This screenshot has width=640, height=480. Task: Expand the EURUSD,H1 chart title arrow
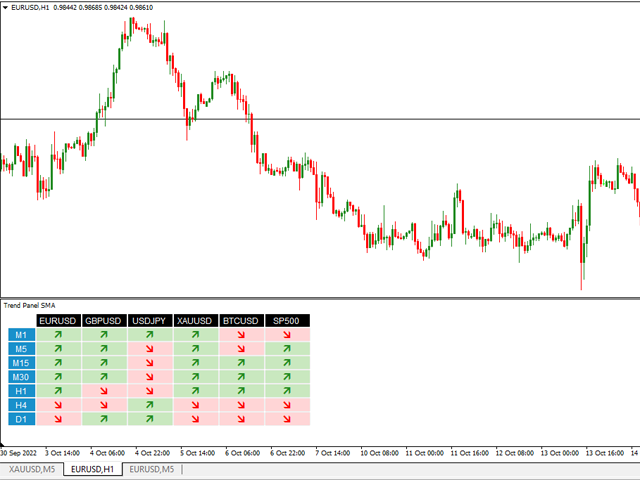click(5, 7)
